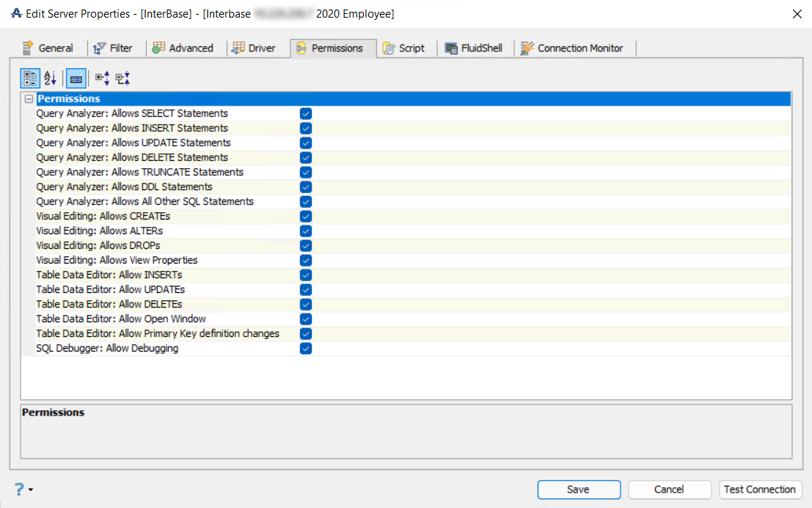This screenshot has width=812, height=508.
Task: Open the Filter tab
Action: pyautogui.click(x=114, y=48)
